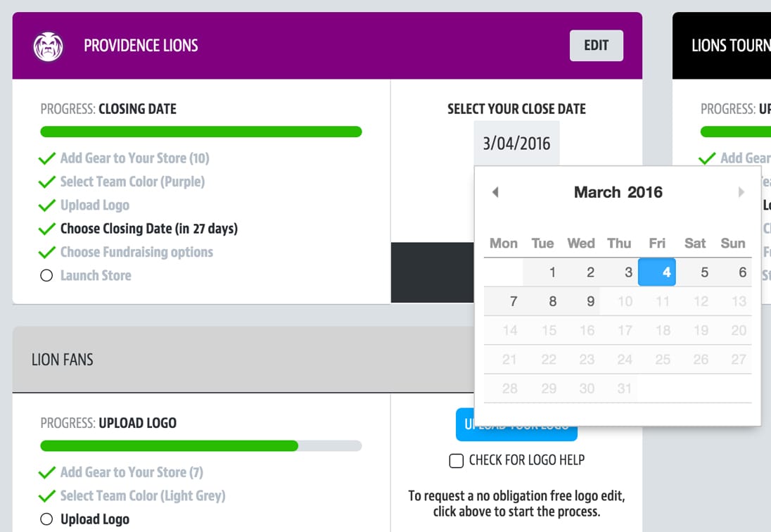Viewport: 771px width, 532px height.
Task: Go to previous month in calendar
Action: pyautogui.click(x=495, y=191)
